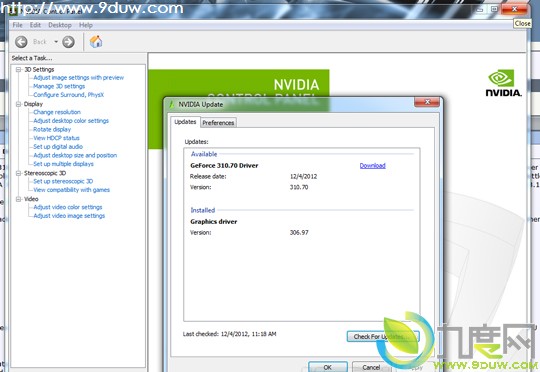Click the Check For Updates button
540x372 pixels.
click(383, 337)
